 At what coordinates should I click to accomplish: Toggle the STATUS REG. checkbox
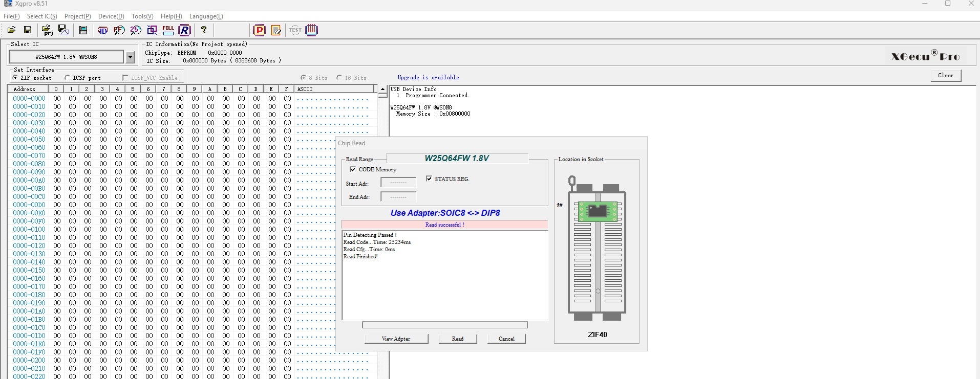[x=429, y=179]
